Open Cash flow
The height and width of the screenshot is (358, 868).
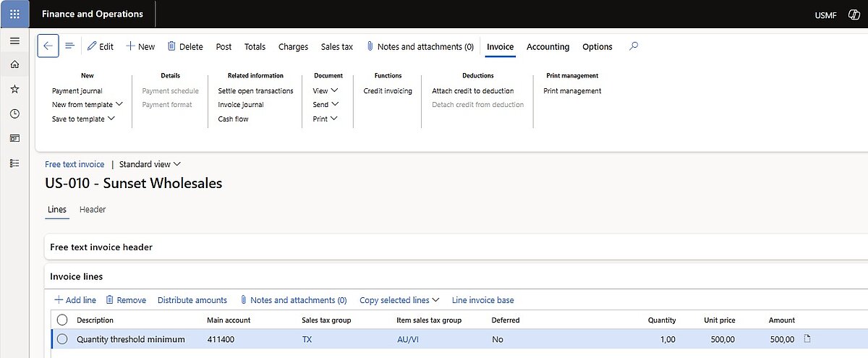(233, 119)
